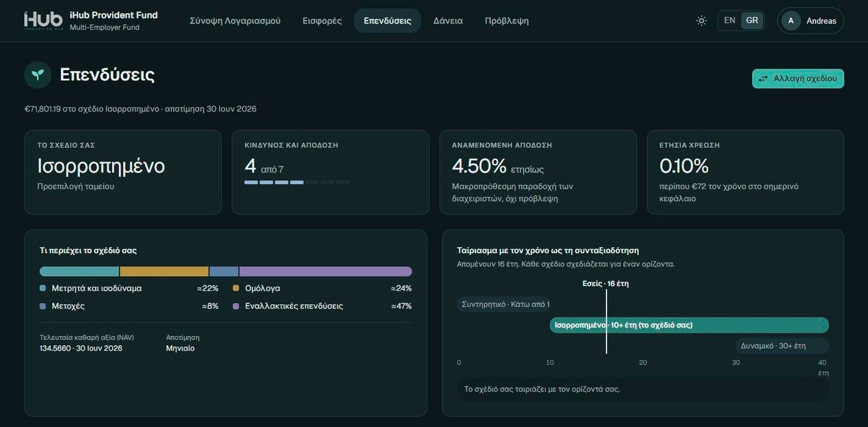Go to the Εισφορές tab
868x427 pixels.
tap(322, 20)
